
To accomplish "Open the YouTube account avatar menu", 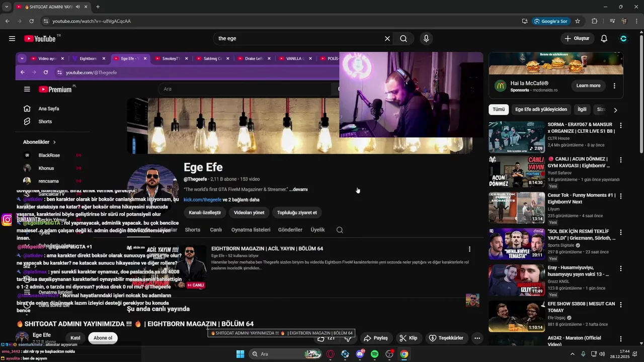I will [x=623, y=39].
